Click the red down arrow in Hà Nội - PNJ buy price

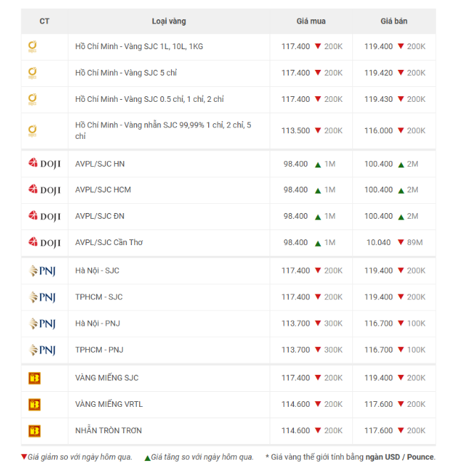[x=317, y=323]
